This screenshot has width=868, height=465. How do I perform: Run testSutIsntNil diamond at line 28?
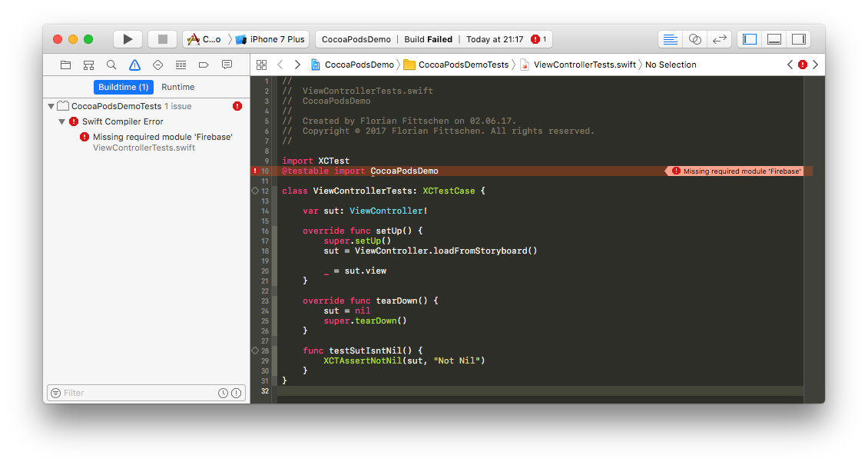pos(255,350)
